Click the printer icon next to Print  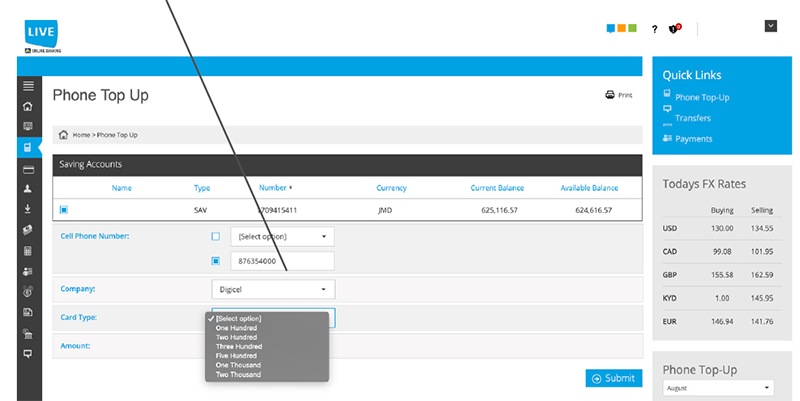[610, 94]
